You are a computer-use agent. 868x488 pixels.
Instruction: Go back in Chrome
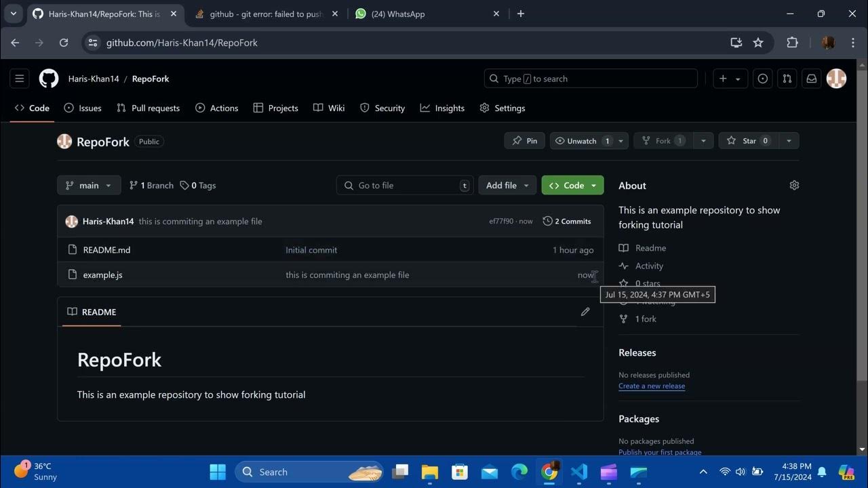tap(15, 43)
